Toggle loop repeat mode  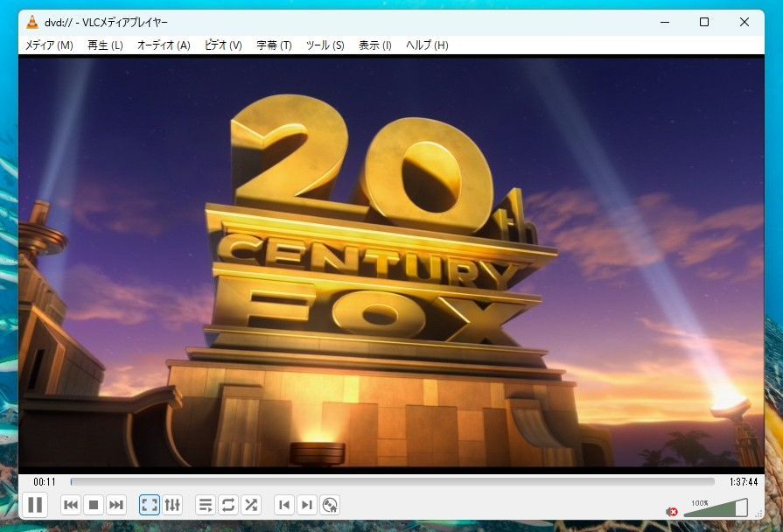coord(228,505)
